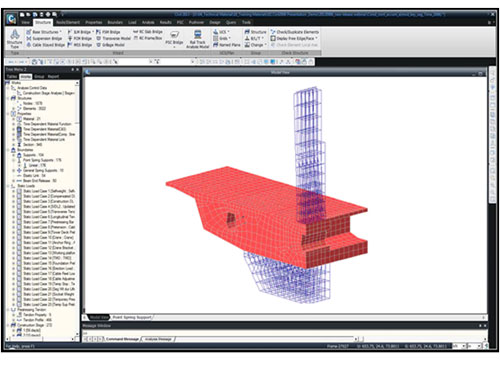Open the Tools ribbon tab
500x370 pixels.
[x=246, y=22]
